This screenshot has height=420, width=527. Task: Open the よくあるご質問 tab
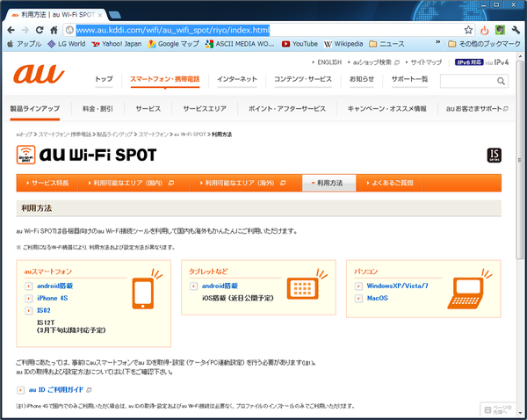click(x=389, y=183)
